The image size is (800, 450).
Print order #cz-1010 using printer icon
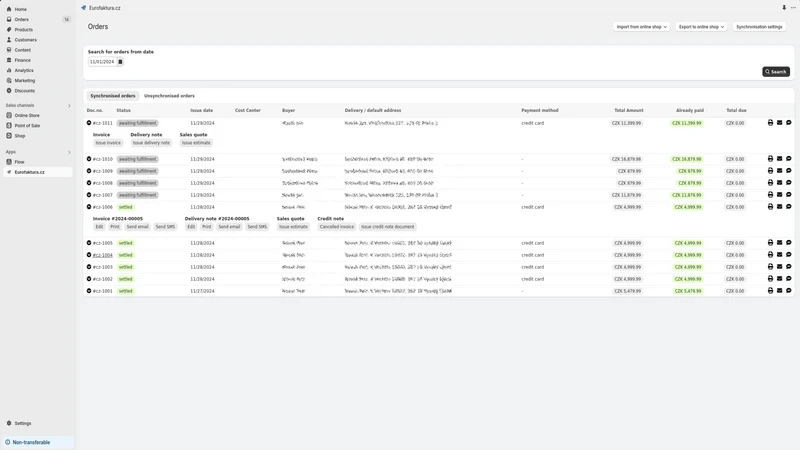coord(770,159)
